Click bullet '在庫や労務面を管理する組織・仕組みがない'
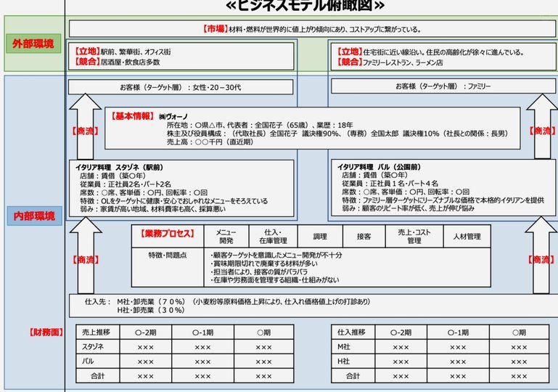 (x=274, y=280)
